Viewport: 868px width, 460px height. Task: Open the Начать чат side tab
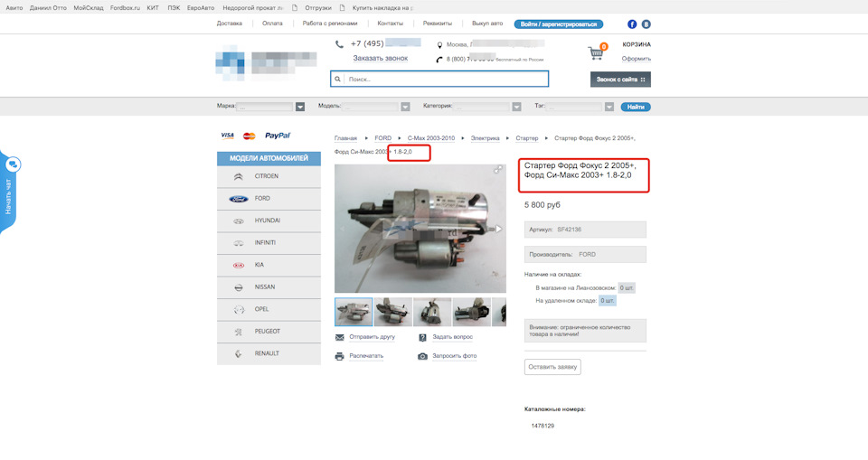tap(8, 192)
